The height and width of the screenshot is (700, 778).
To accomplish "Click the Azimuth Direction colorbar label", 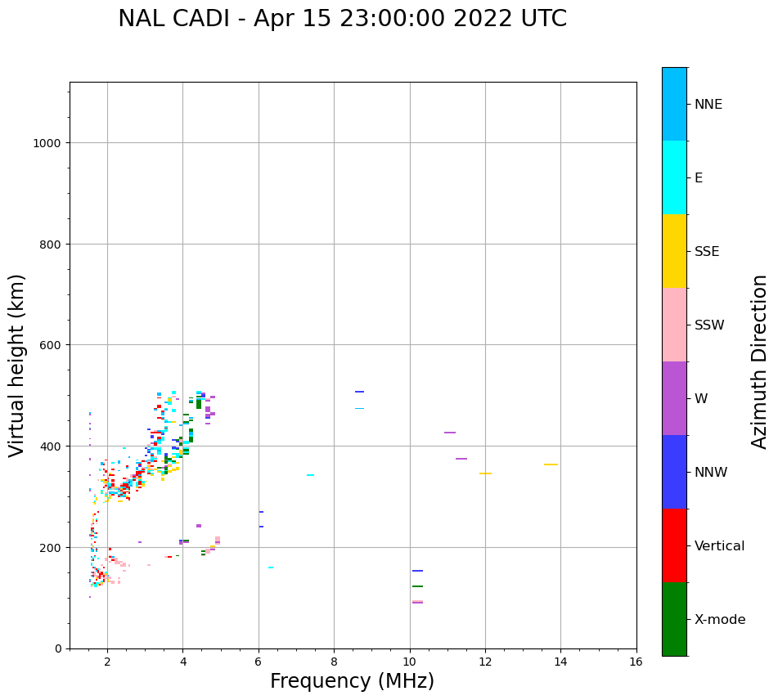I will [x=760, y=361].
